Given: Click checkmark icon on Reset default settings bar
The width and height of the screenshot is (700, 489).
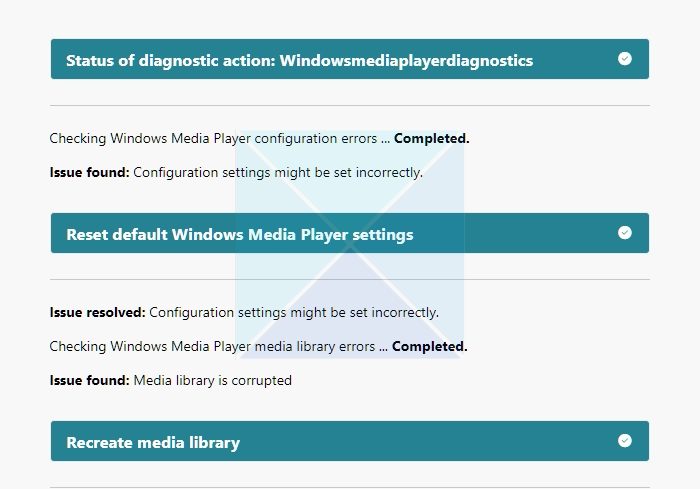Looking at the screenshot, I should pos(625,233).
